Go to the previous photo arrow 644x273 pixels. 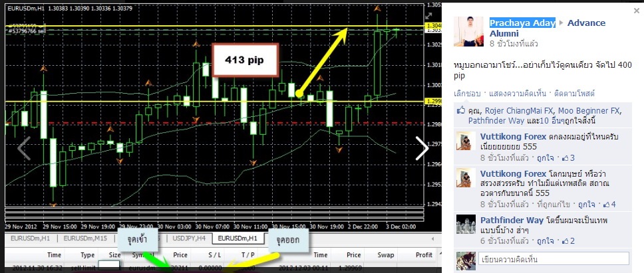[24, 148]
